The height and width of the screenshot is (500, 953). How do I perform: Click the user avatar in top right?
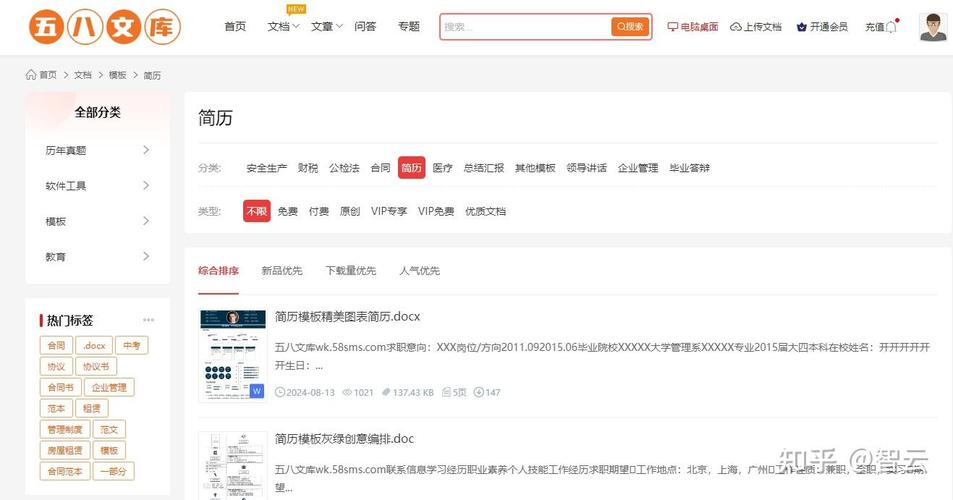click(932, 27)
